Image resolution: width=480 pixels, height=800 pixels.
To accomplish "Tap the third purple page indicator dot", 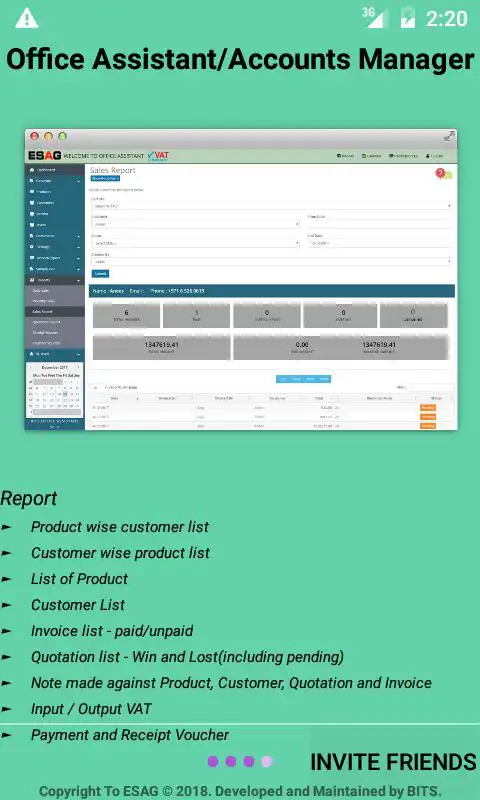I will pos(249,762).
